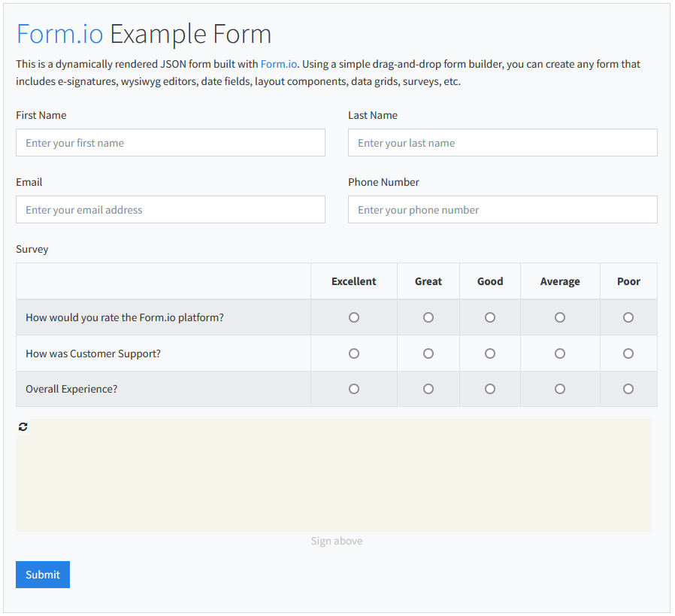Rate Form.io platform as Great

pyautogui.click(x=428, y=317)
